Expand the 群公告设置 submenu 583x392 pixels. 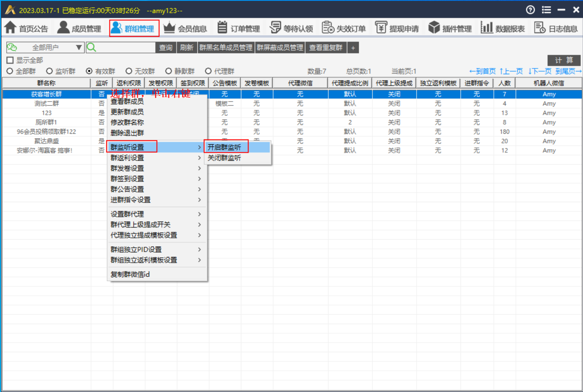[x=157, y=189]
